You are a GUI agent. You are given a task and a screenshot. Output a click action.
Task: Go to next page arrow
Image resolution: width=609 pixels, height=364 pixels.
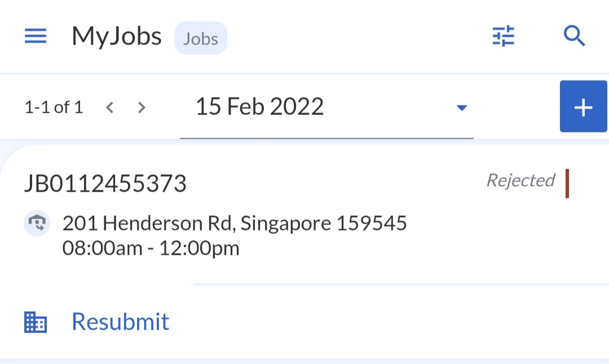click(x=142, y=107)
